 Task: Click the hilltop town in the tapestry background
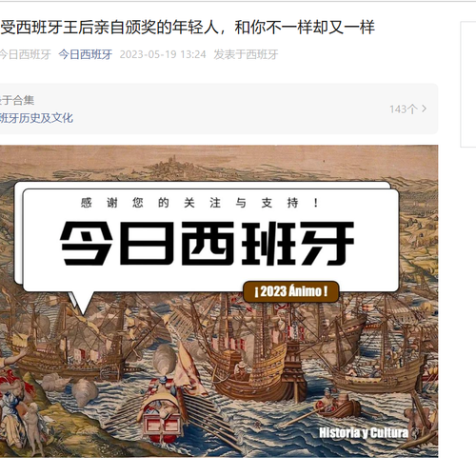(169, 167)
